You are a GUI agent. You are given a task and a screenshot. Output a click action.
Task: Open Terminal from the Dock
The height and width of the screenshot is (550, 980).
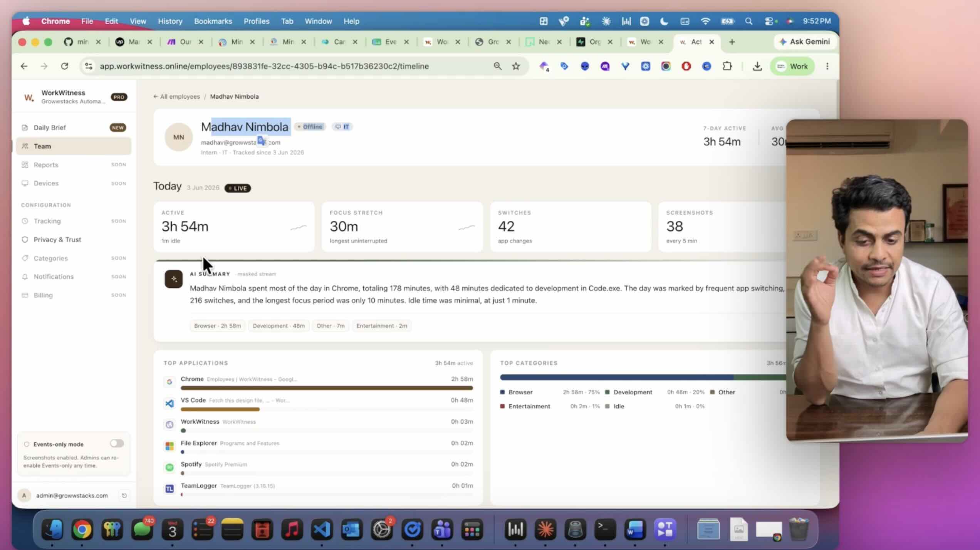(x=605, y=529)
